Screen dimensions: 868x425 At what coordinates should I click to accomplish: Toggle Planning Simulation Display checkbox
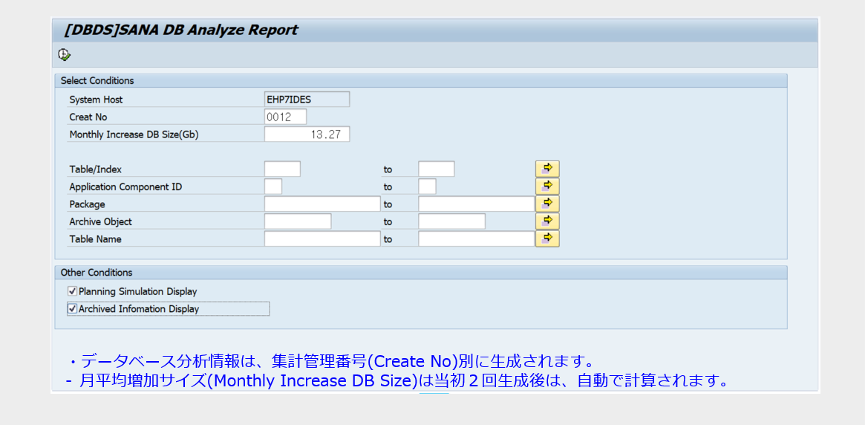tap(72, 291)
